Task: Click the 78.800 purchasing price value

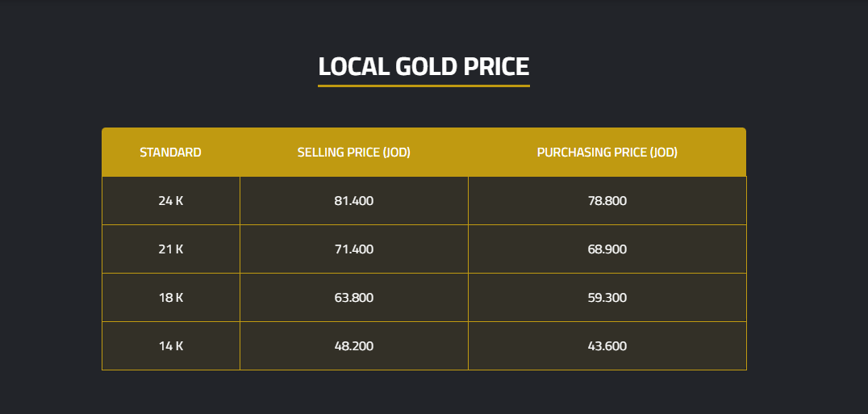Action: click(607, 201)
